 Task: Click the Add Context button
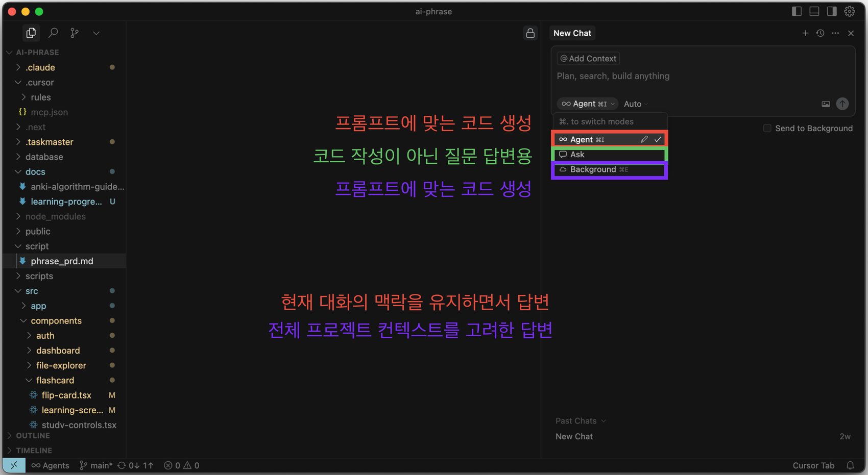coord(588,59)
